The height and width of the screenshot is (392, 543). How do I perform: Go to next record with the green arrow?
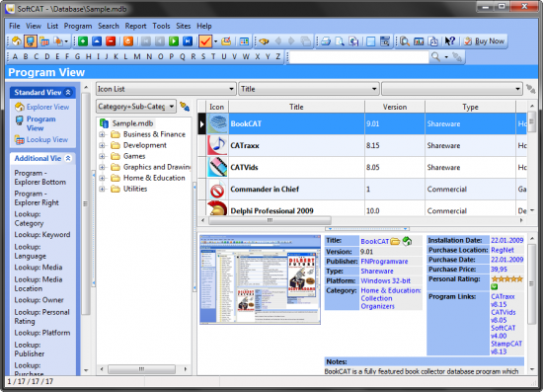(174, 41)
